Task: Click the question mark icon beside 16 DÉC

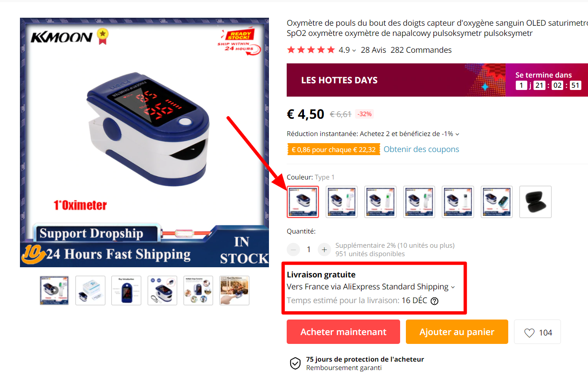Action: point(434,301)
